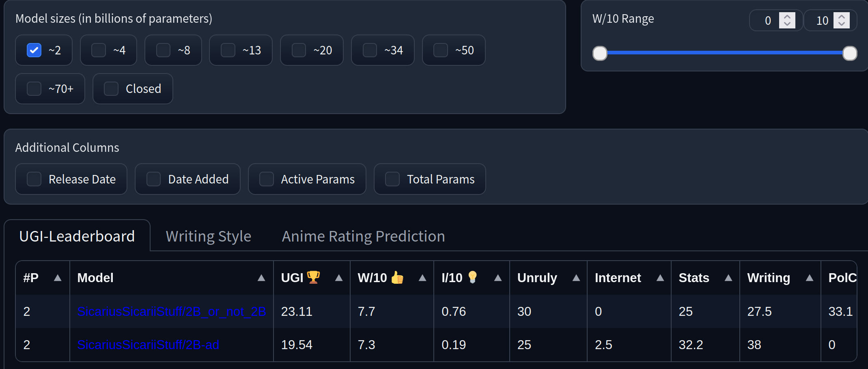
Task: Uncheck the ~2 model size checkbox
Action: pyautogui.click(x=34, y=50)
